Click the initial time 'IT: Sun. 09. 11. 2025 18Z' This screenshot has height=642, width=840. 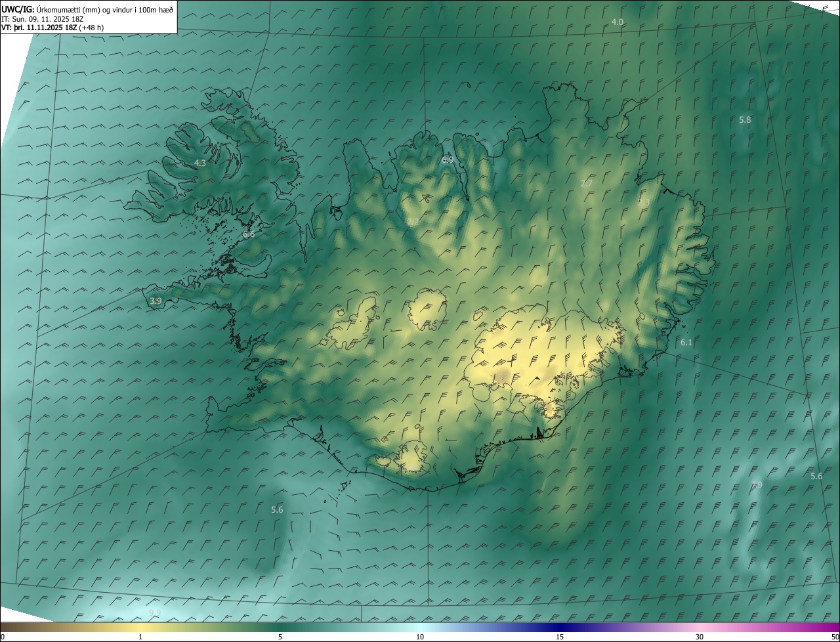43,18
